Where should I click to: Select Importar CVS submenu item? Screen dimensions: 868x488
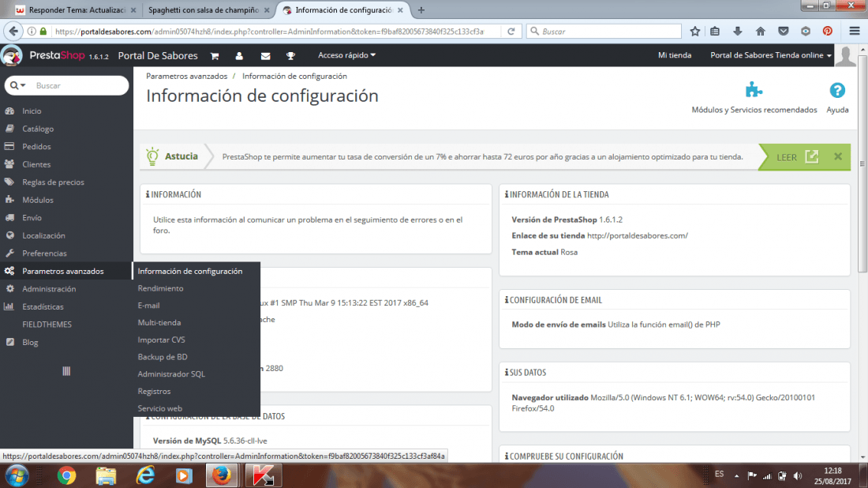[161, 340]
